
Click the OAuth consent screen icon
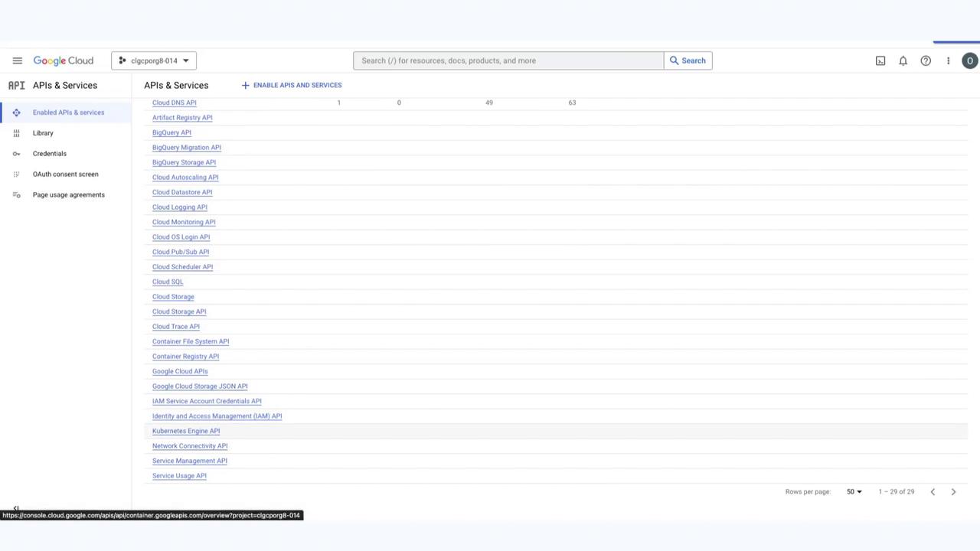(x=16, y=174)
